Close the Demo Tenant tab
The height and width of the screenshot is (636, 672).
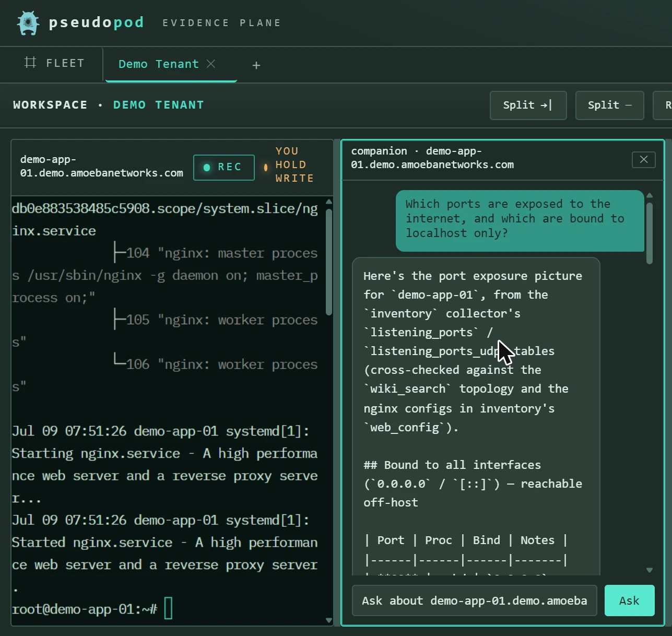tap(211, 64)
